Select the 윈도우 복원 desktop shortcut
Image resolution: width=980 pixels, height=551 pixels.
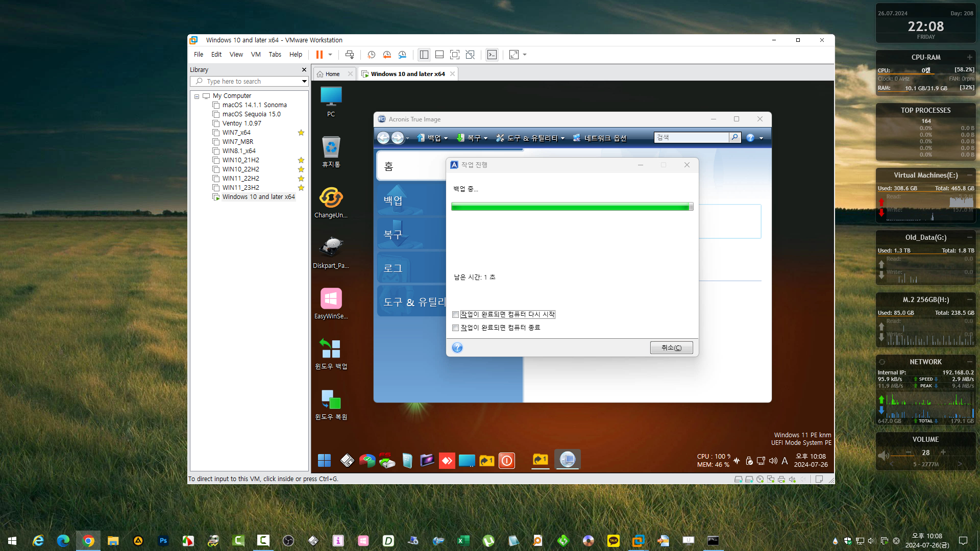tap(331, 404)
